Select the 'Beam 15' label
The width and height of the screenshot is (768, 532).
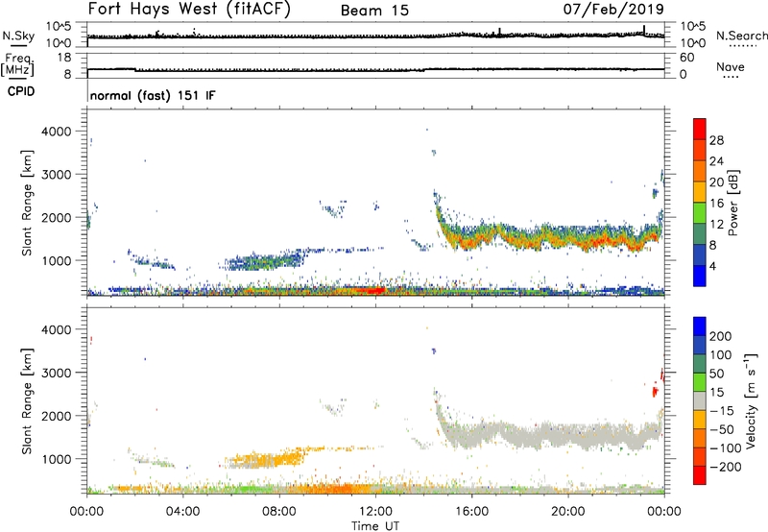pyautogui.click(x=374, y=11)
